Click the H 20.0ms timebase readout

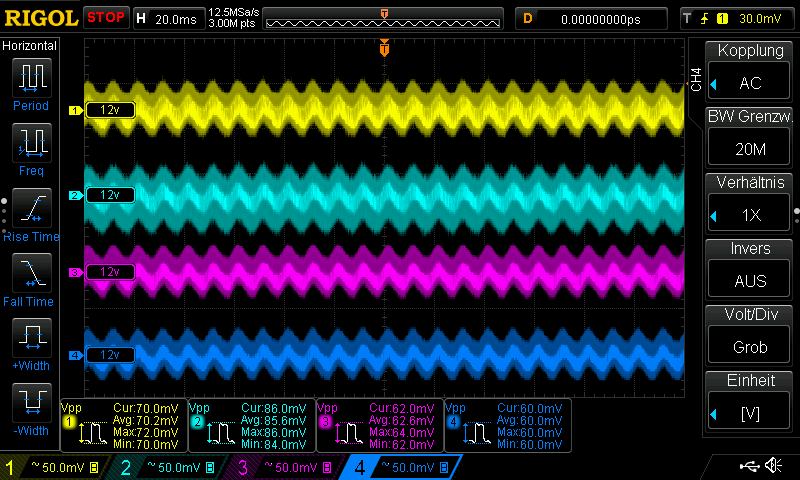(169, 19)
